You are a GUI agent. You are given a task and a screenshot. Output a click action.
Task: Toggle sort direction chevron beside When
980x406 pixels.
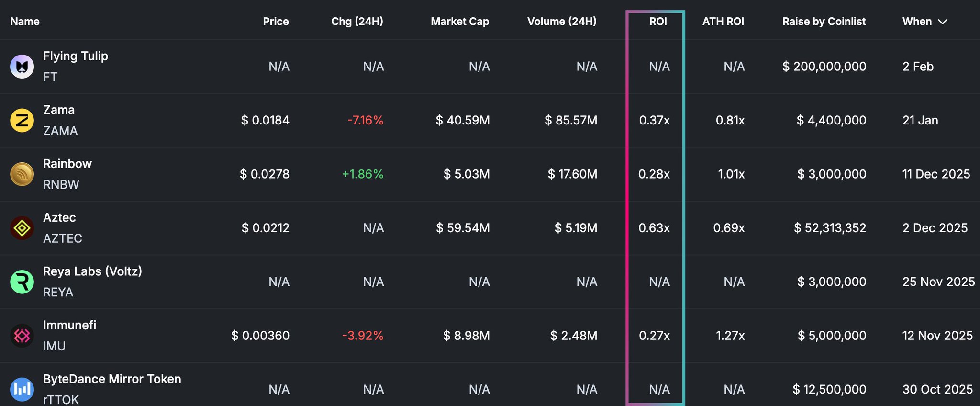pos(943,22)
